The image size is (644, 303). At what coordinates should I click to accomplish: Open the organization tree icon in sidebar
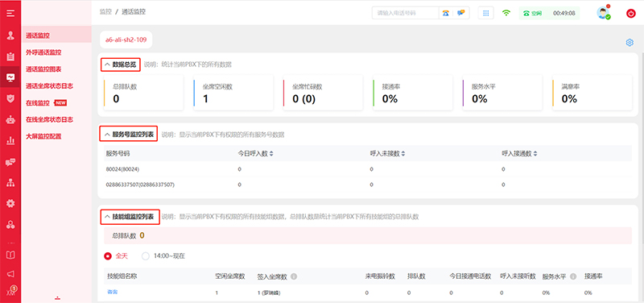10,183
